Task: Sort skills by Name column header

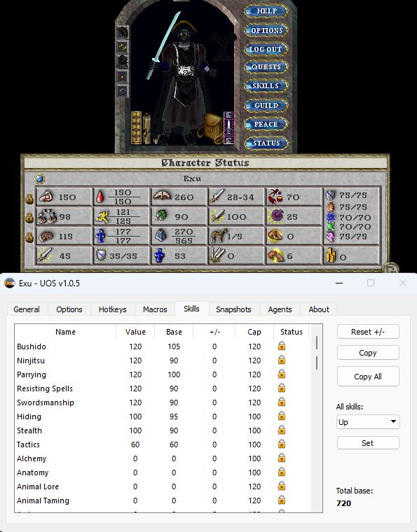Action: [x=65, y=332]
